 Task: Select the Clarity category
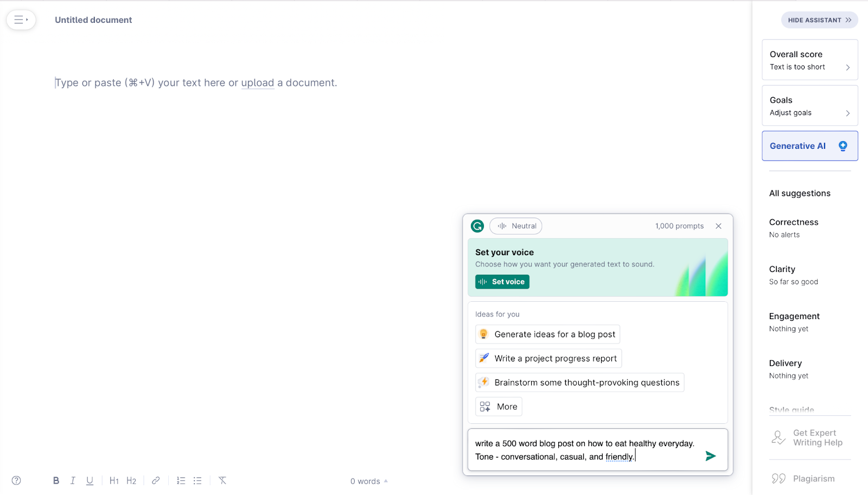794,275
